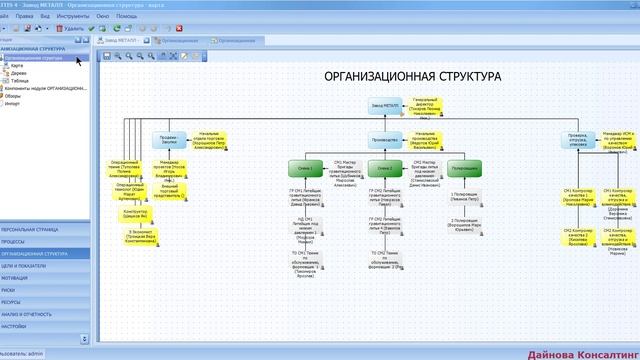Click the status bar text ending in admin
640x360 pixels.
22,353
